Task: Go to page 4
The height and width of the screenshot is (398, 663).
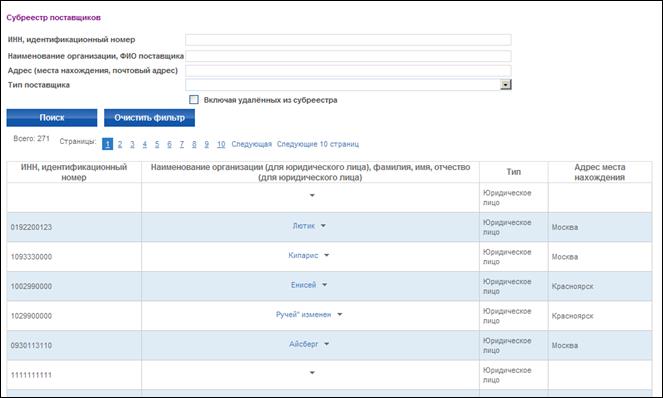Action: [x=145, y=144]
